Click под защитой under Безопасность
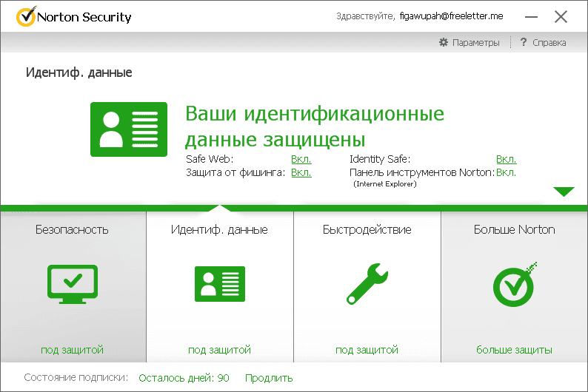588x392 pixels. click(72, 350)
